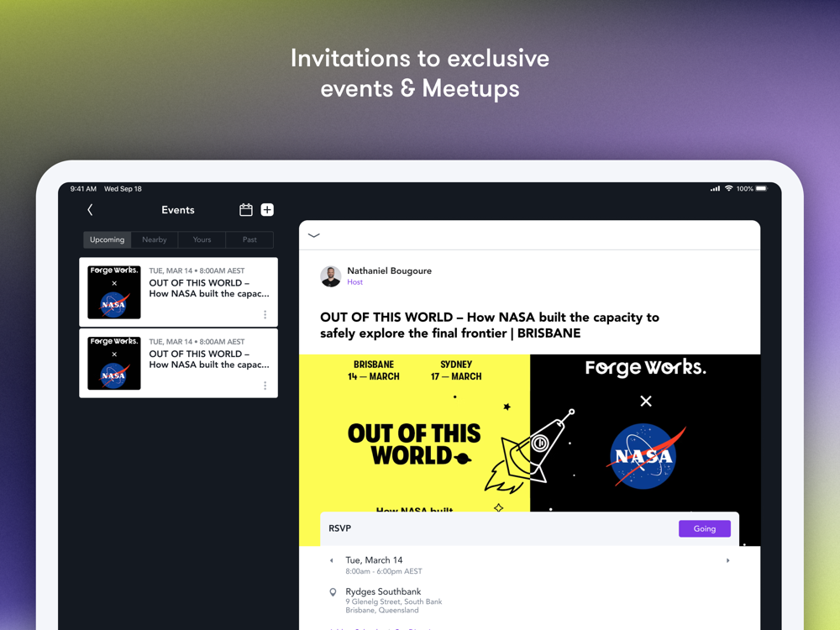
Task: Click the 100% battery percentage text
Action: click(744, 188)
